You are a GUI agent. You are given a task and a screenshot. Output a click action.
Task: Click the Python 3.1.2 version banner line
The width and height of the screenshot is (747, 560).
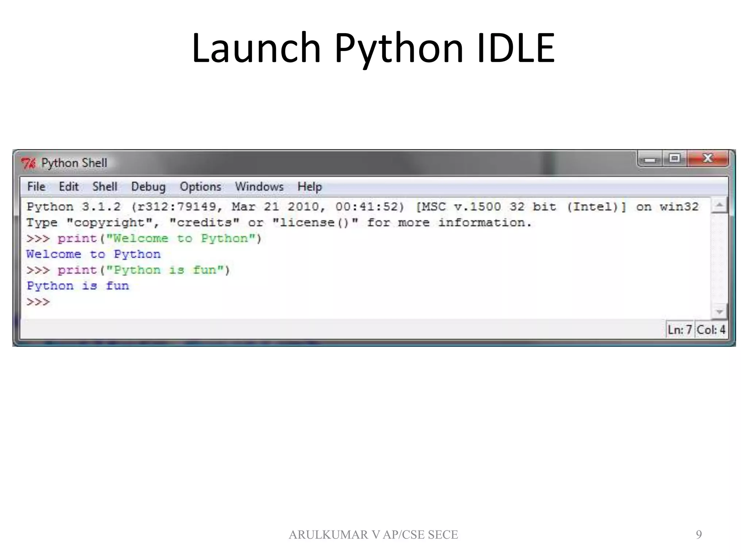tap(362, 207)
